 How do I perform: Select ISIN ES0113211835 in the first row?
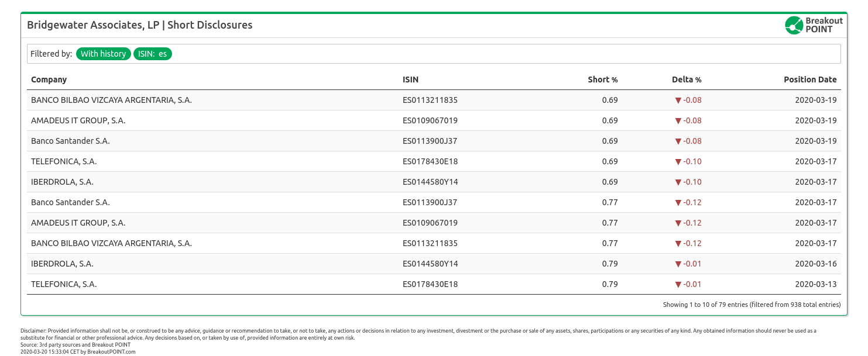[x=430, y=100]
